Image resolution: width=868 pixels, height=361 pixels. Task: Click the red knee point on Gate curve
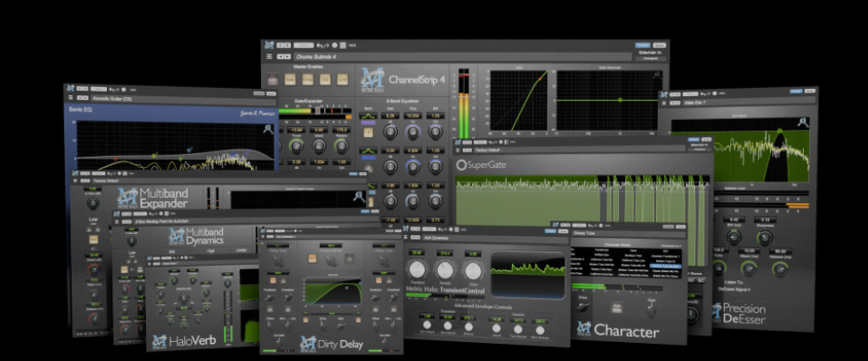(x=540, y=79)
